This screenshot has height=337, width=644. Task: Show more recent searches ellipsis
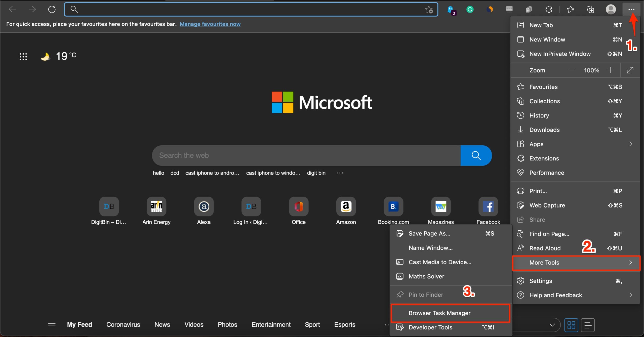[x=340, y=173]
